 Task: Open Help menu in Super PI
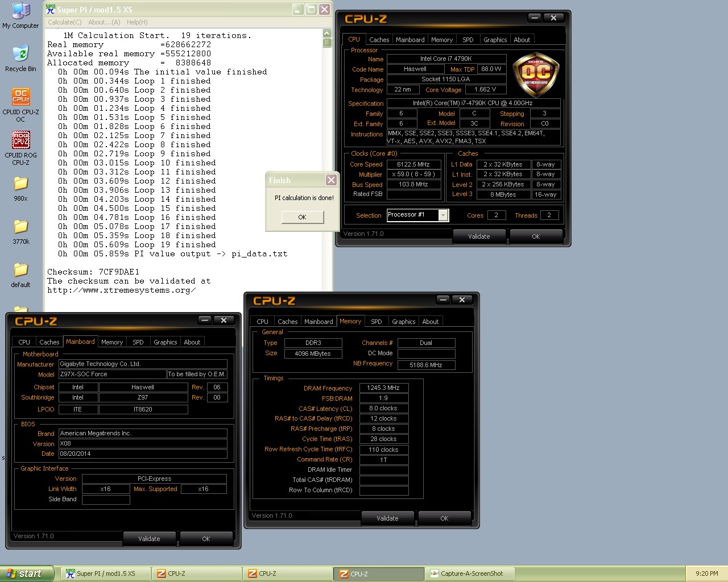pyautogui.click(x=137, y=22)
